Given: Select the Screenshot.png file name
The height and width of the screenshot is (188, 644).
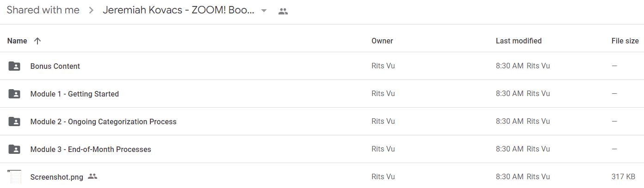Looking at the screenshot, I should click(x=57, y=177).
